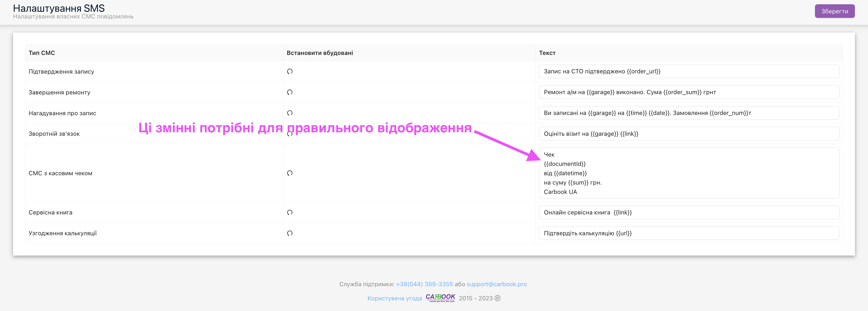Restore default for СМС з касовим чеком
Image resolution: width=868 pixels, height=311 pixels.
pyautogui.click(x=290, y=173)
